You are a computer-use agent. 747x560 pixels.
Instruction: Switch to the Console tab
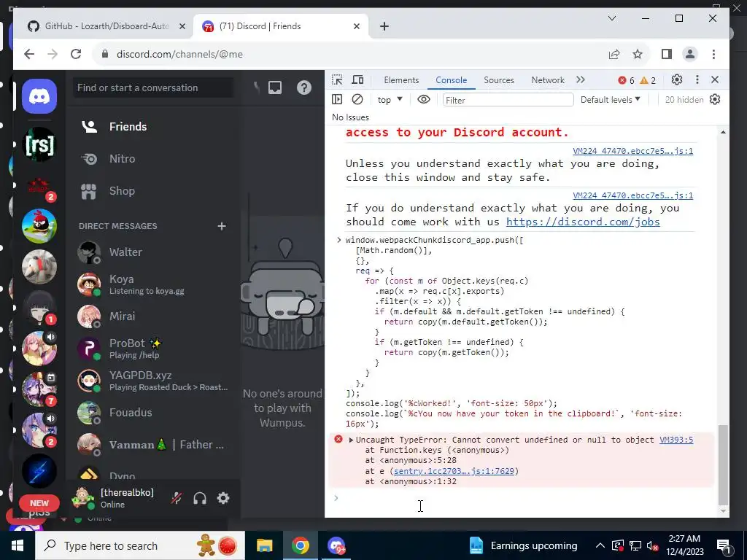(x=451, y=80)
